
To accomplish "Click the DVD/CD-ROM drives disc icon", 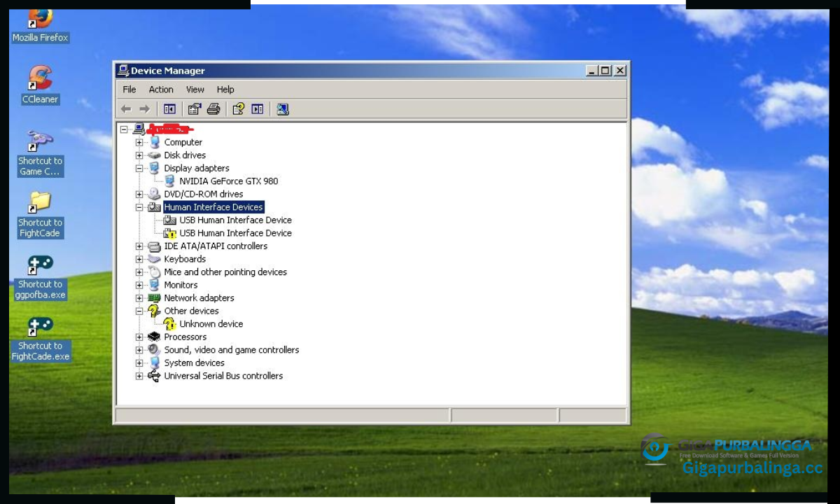I will (154, 194).
